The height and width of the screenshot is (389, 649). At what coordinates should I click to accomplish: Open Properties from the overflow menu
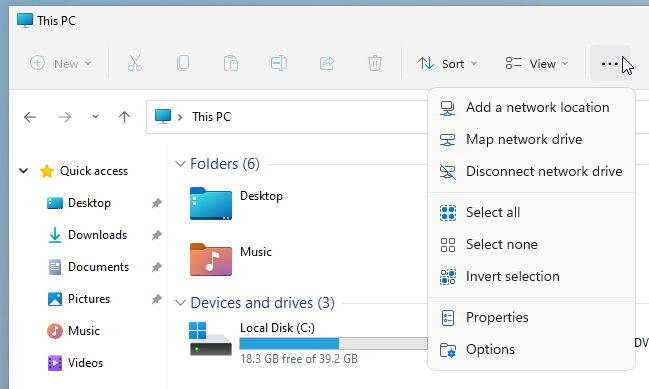(x=531, y=318)
